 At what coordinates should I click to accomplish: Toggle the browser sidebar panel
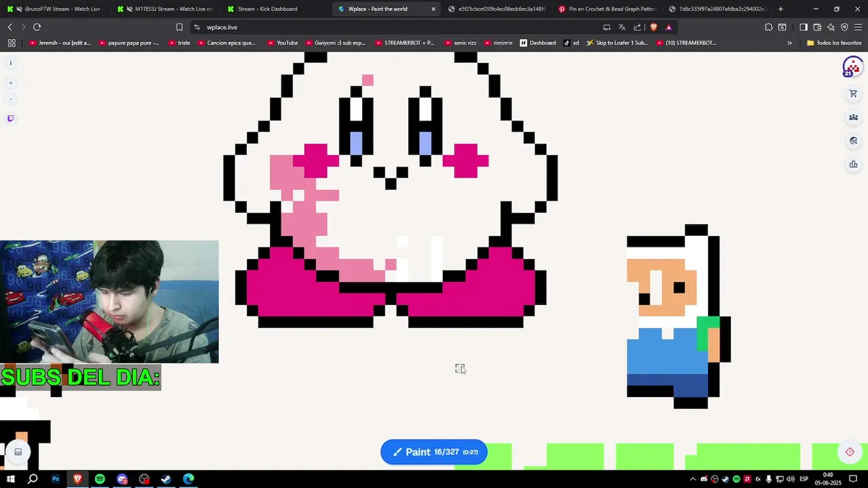point(804,27)
